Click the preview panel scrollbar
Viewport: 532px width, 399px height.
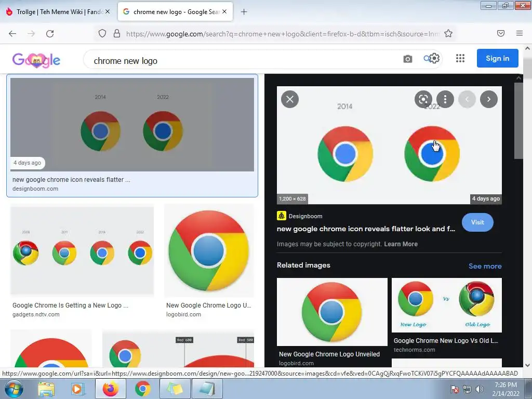pos(518,121)
